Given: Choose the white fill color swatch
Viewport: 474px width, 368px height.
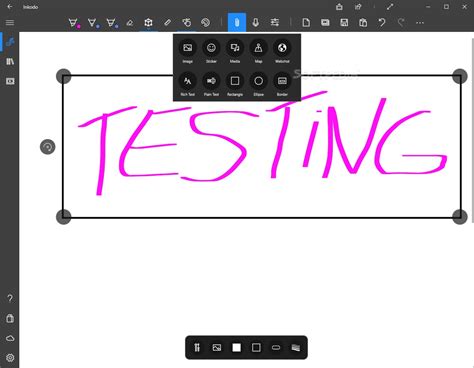Looking at the screenshot, I should click(236, 348).
